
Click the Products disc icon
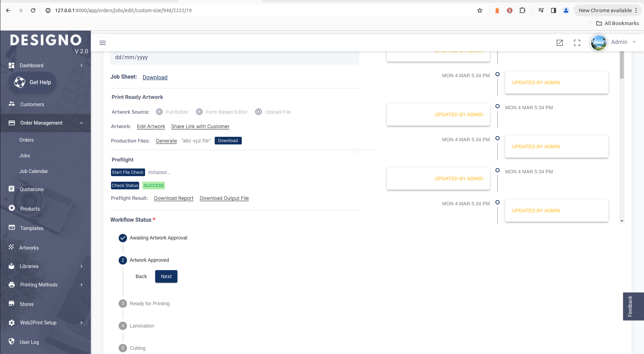pos(12,208)
